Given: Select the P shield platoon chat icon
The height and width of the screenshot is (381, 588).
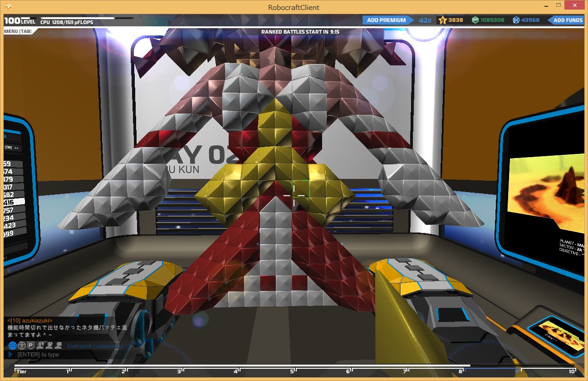Looking at the screenshot, I should tap(31, 346).
